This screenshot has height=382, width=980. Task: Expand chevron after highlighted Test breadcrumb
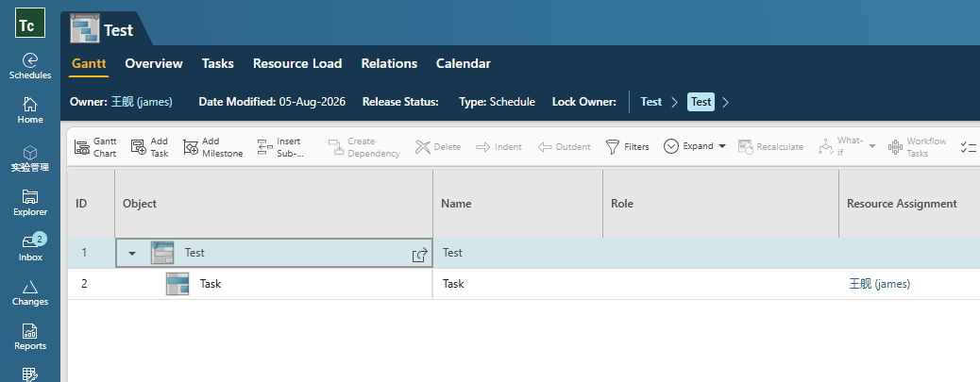[x=726, y=103]
